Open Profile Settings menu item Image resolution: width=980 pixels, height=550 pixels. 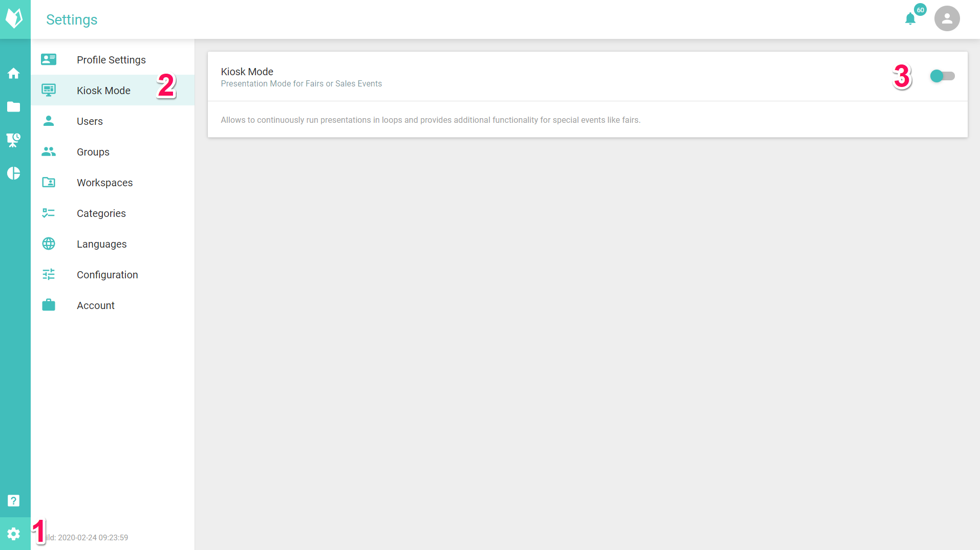point(111,60)
